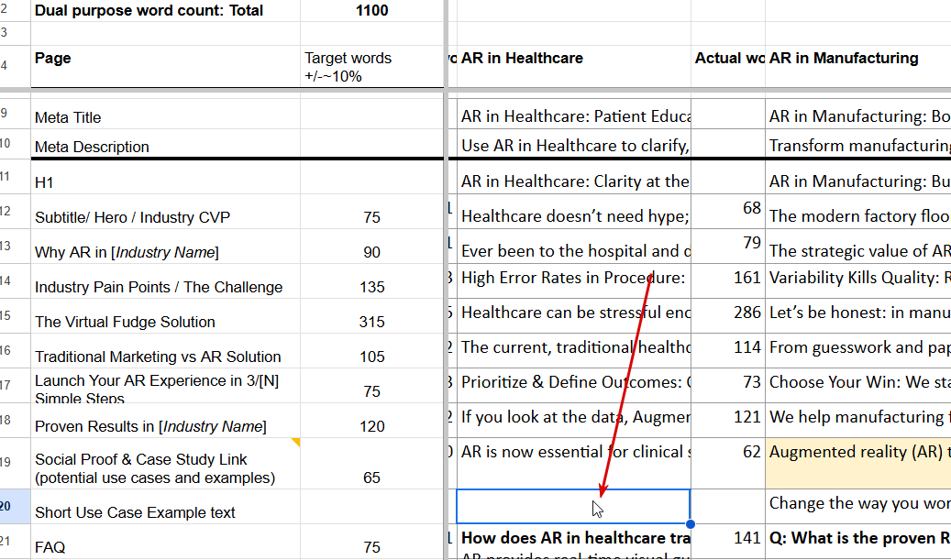
Task: Select 'Short Use Case Example text' cell
Action: coord(166,507)
